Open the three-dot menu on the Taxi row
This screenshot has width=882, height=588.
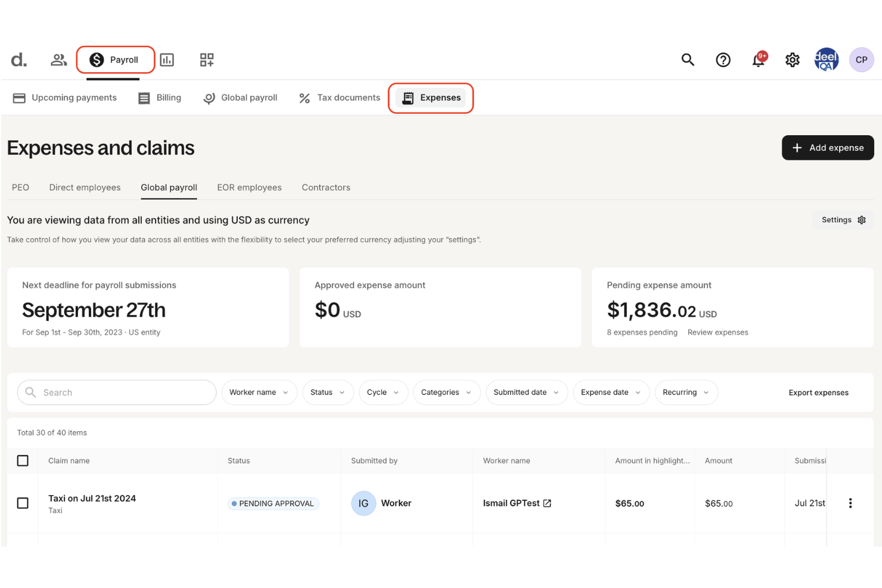pyautogui.click(x=850, y=503)
